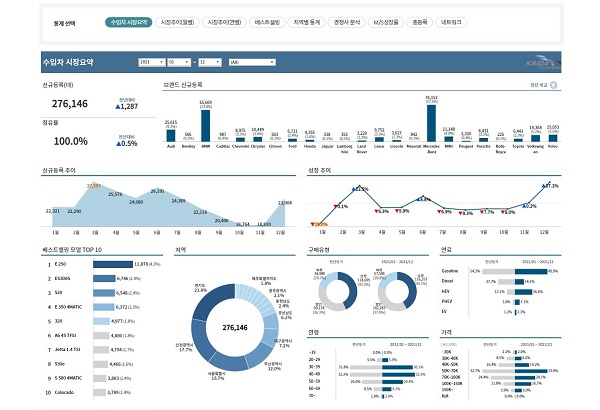600x410 pixels.
Task: Open the 베스트셀링 tab
Action: tap(267, 22)
